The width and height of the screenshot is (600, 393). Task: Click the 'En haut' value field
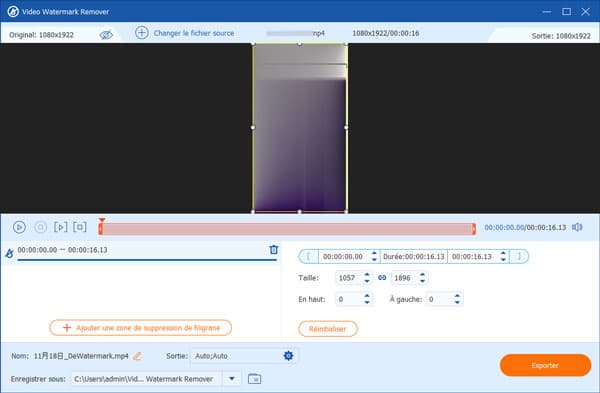(x=348, y=299)
